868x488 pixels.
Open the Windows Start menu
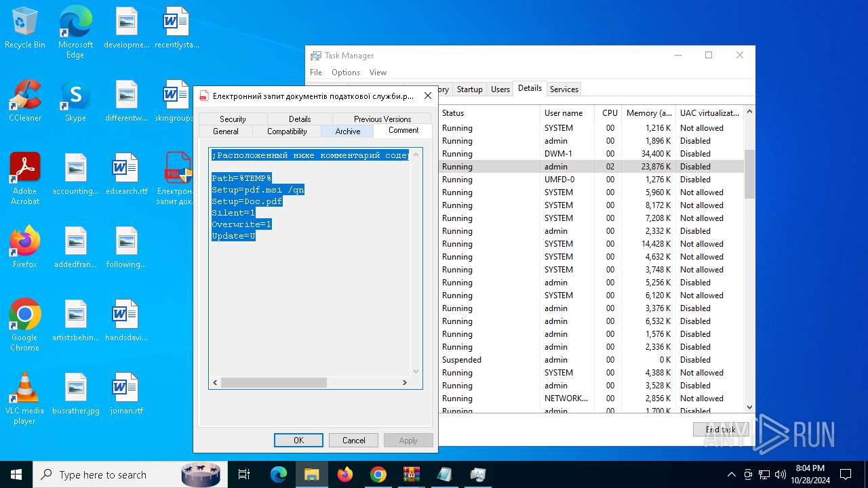pos(16,474)
